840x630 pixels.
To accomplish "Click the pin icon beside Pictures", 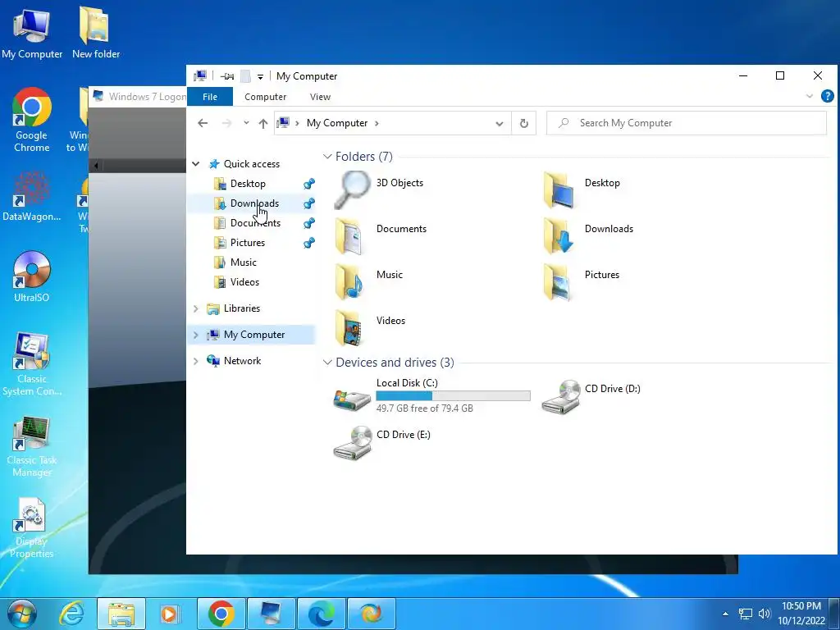I will 309,243.
